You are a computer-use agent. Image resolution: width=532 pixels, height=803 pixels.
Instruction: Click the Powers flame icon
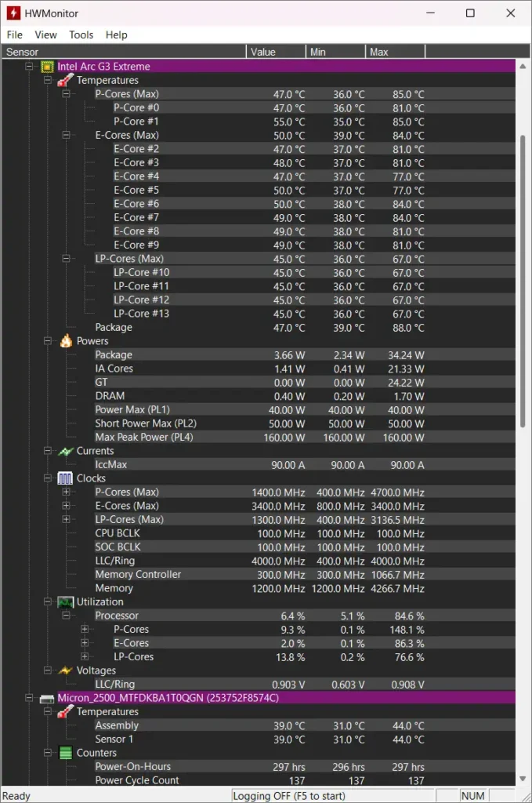point(66,341)
